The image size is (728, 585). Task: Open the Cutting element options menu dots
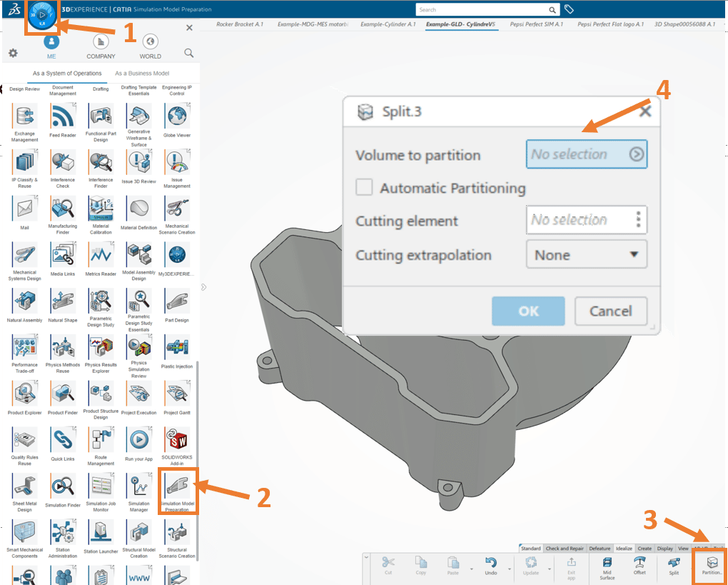pos(638,219)
